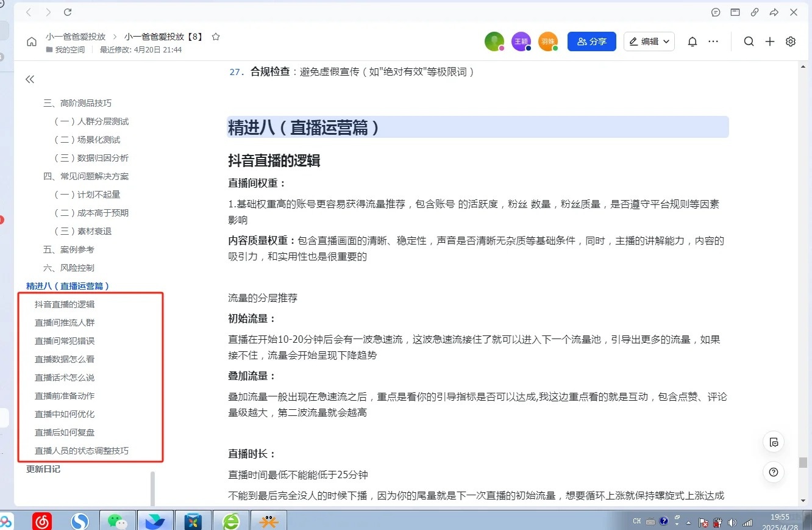Open the comments bubble icon
This screenshot has width=812, height=530.
[x=716, y=12]
